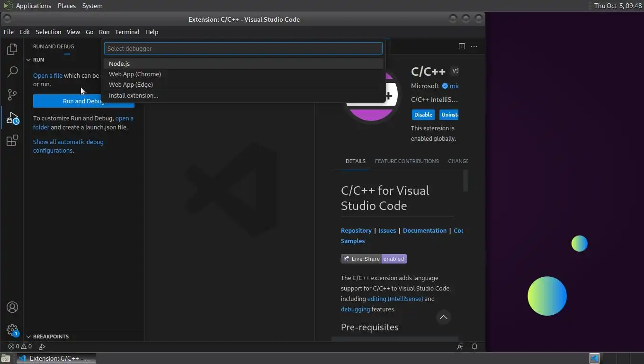
Task: Click the Run and Debug button
Action: (84, 101)
